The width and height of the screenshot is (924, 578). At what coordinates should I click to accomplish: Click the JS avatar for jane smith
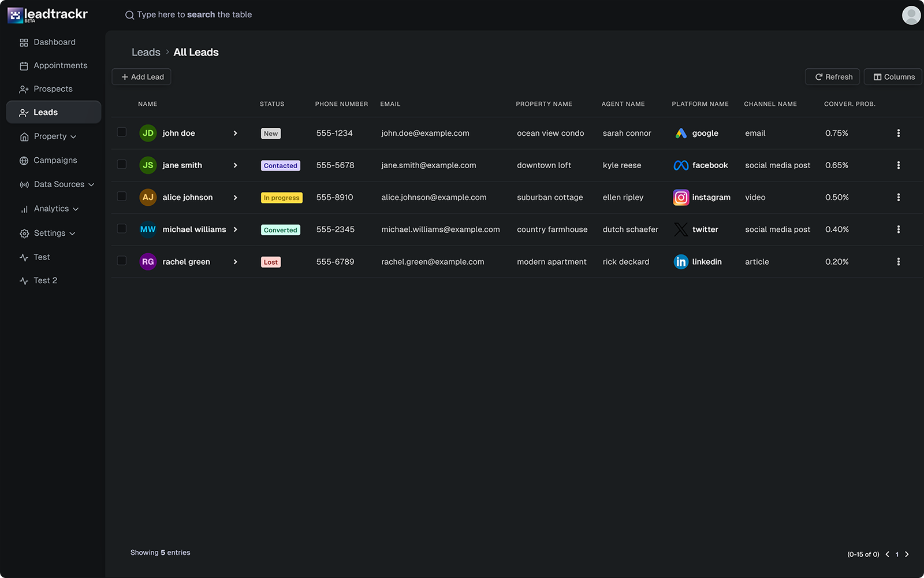pos(148,165)
